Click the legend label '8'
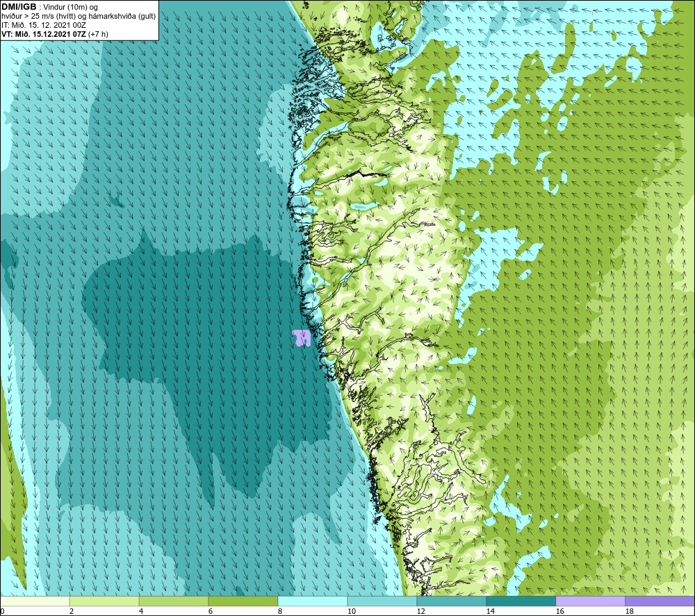Image resolution: width=695 pixels, height=616 pixels. point(280,611)
